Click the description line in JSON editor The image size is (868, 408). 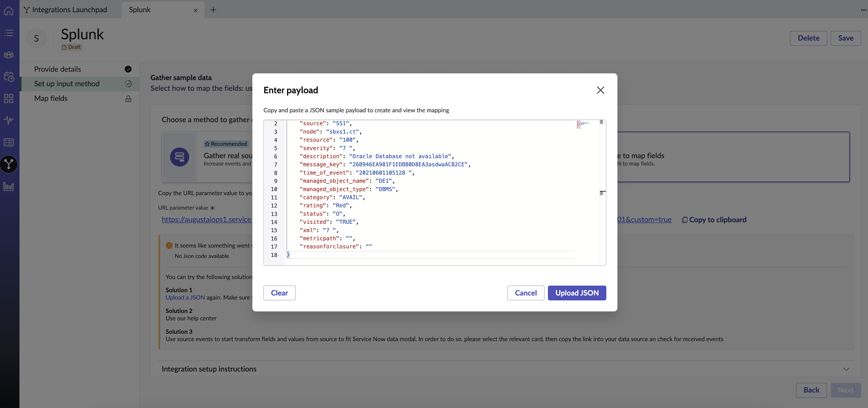377,156
